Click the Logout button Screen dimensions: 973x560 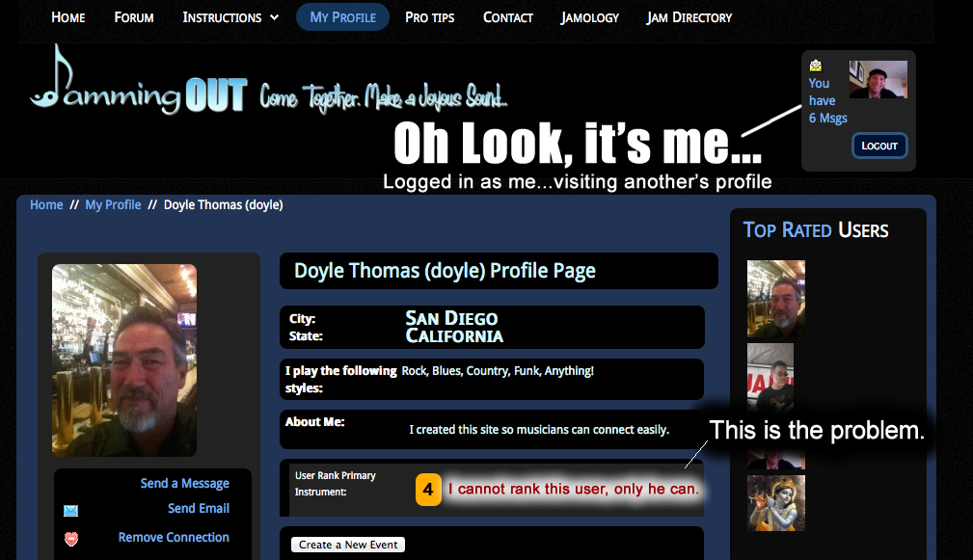point(879,146)
